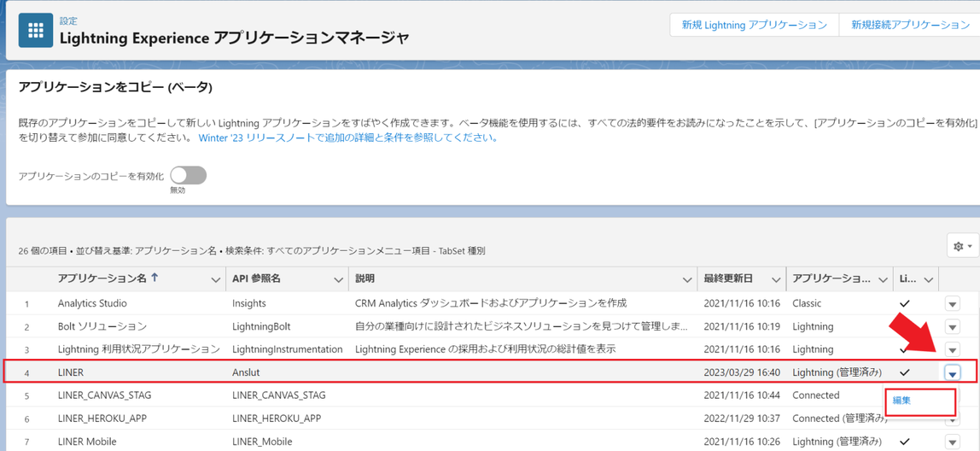Click 新規 Lightning アプリケーション button

pyautogui.click(x=754, y=25)
